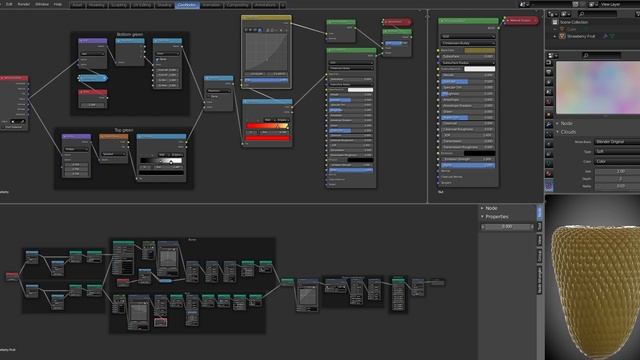Click the red color swatch below the ColorRamp gradient
This screenshot has width=640, height=360.
tap(267, 139)
